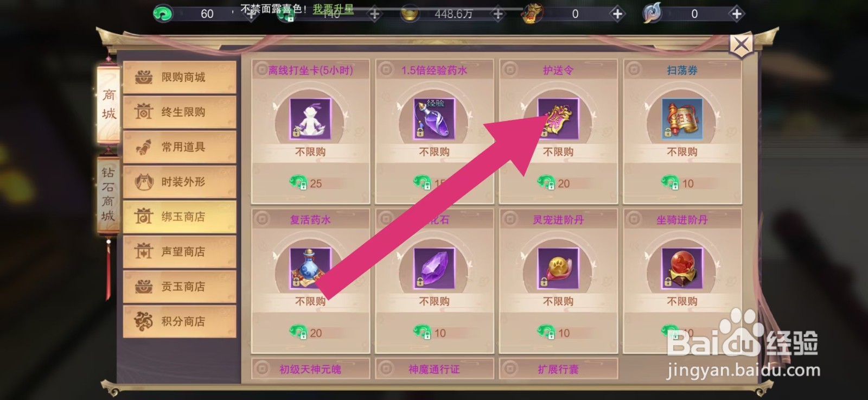Open the 常用道具 category
The image size is (868, 400).
point(180,147)
